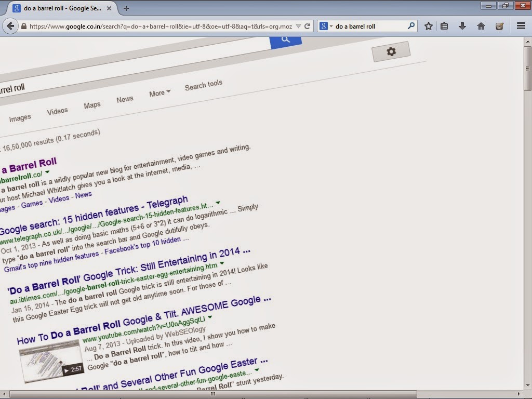Open the Downloads arrow icon
The width and height of the screenshot is (532, 399).
tap(462, 26)
